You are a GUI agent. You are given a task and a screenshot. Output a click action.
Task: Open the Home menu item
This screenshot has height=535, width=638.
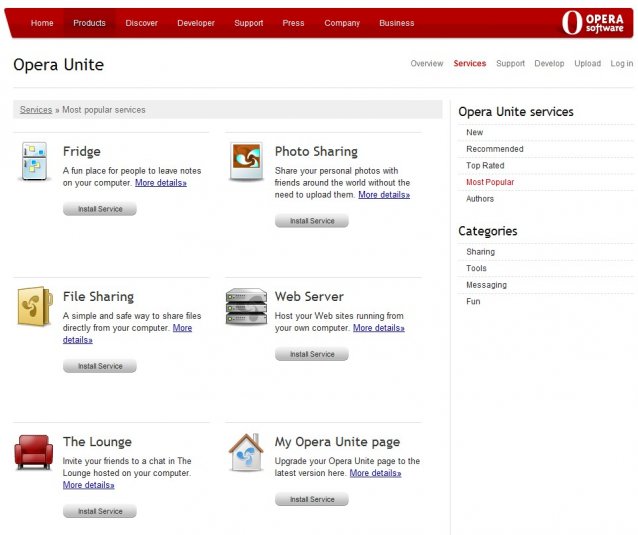point(42,23)
